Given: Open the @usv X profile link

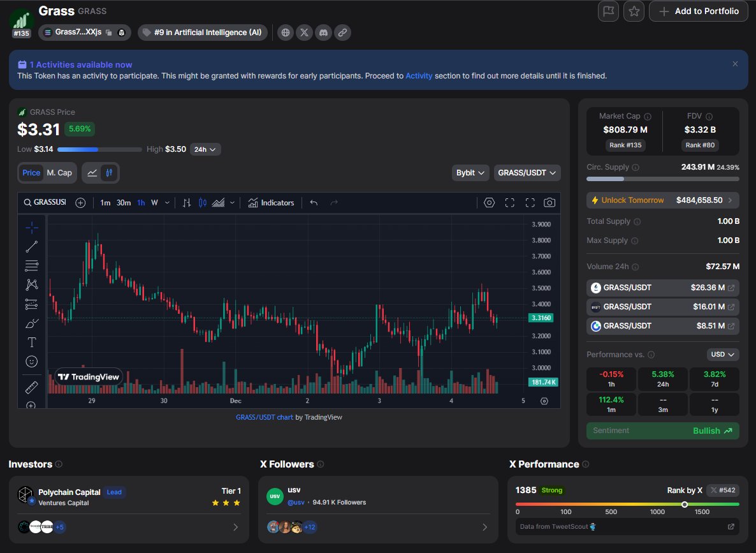Looking at the screenshot, I should pos(296,503).
